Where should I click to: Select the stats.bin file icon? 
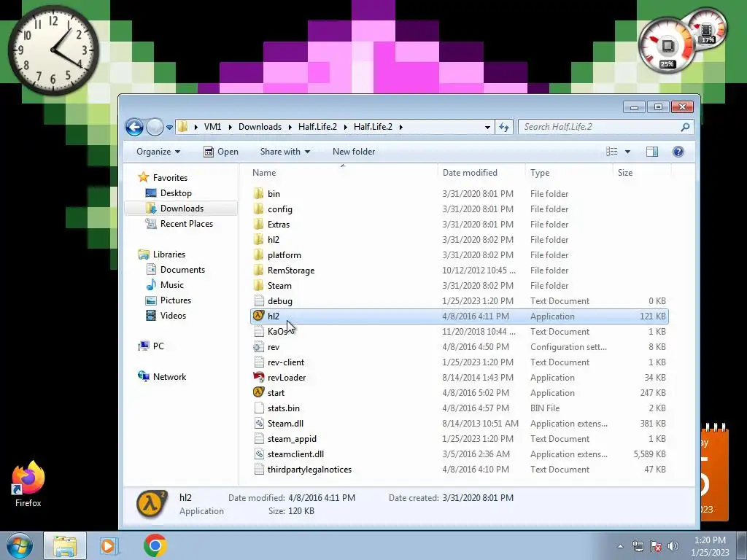pos(259,408)
